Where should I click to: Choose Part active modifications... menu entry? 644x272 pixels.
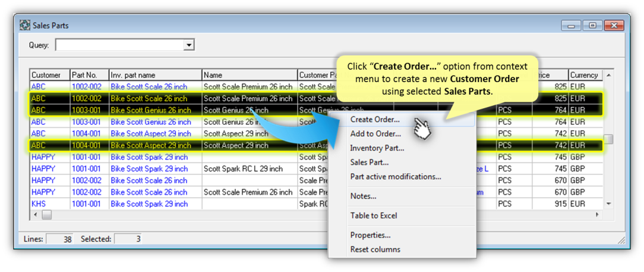click(396, 177)
